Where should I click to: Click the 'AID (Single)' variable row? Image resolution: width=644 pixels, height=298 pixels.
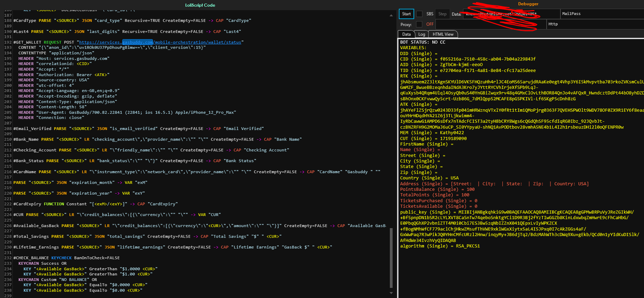pos(441,64)
